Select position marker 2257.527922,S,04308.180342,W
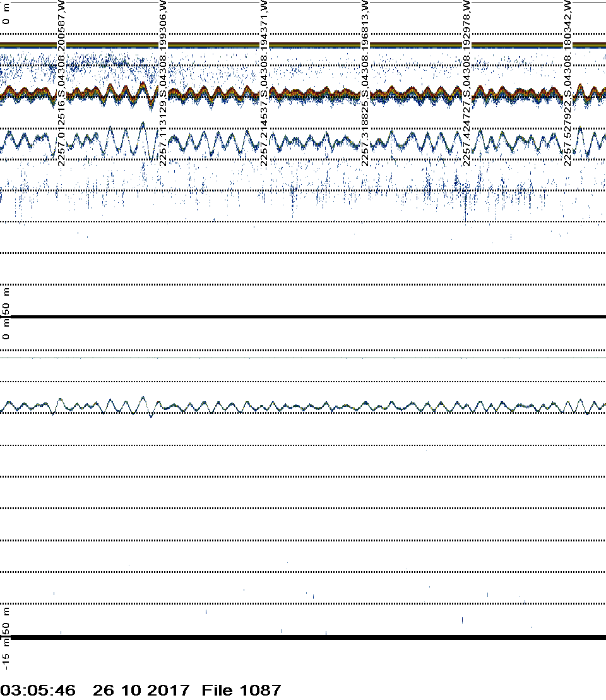Screen dimensions: 606x700 pos(567,83)
